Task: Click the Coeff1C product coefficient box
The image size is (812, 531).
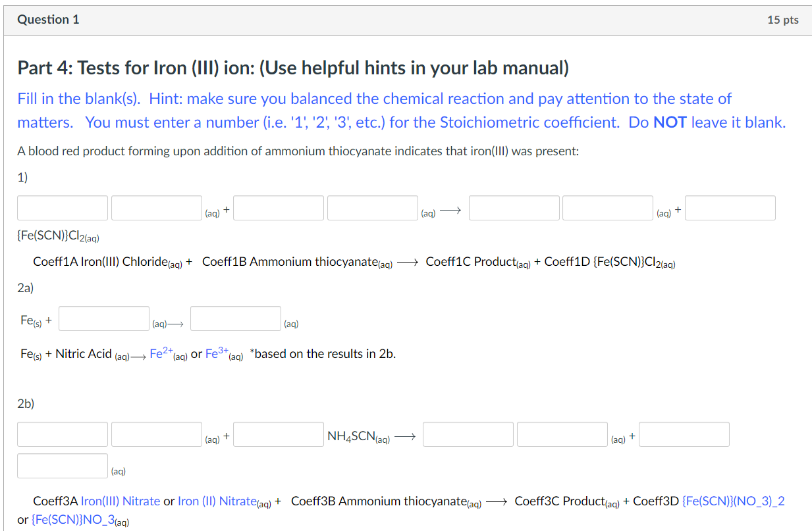Action: (x=514, y=207)
